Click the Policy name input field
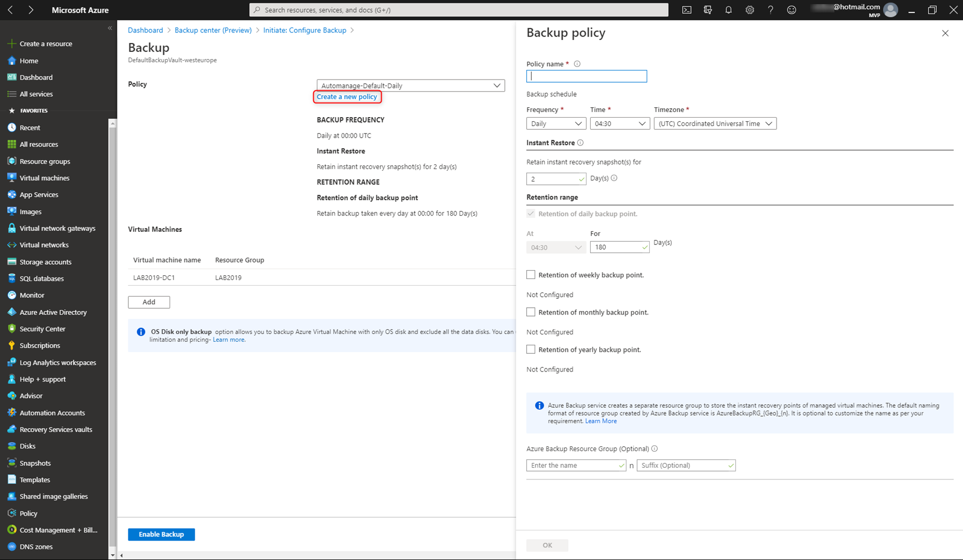 (586, 76)
